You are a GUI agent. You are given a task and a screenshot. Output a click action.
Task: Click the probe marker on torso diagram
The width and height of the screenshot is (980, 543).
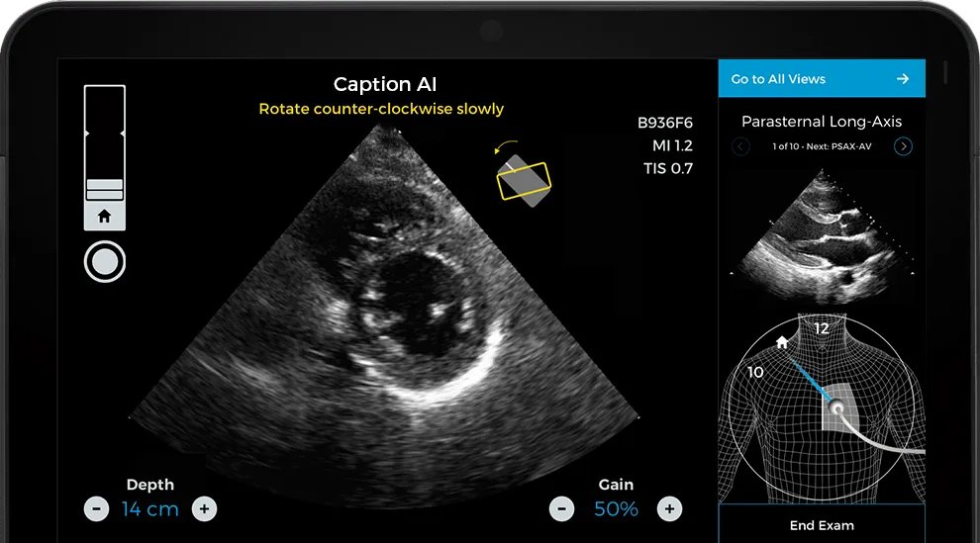pyautogui.click(x=836, y=408)
